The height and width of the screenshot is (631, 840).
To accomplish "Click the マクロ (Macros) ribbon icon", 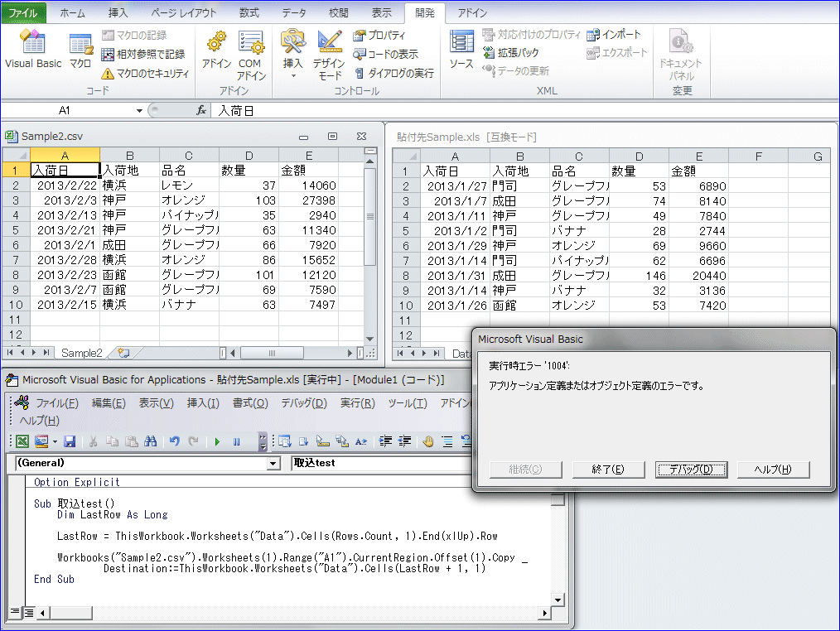I will tap(80, 50).
